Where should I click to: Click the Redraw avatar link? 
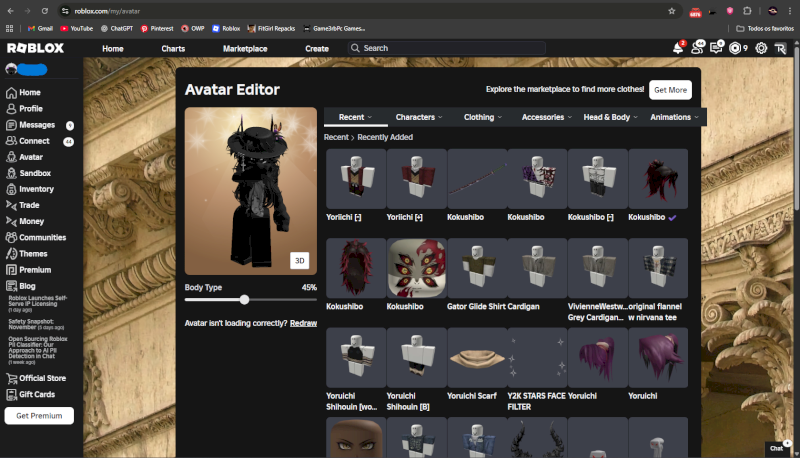tap(303, 323)
